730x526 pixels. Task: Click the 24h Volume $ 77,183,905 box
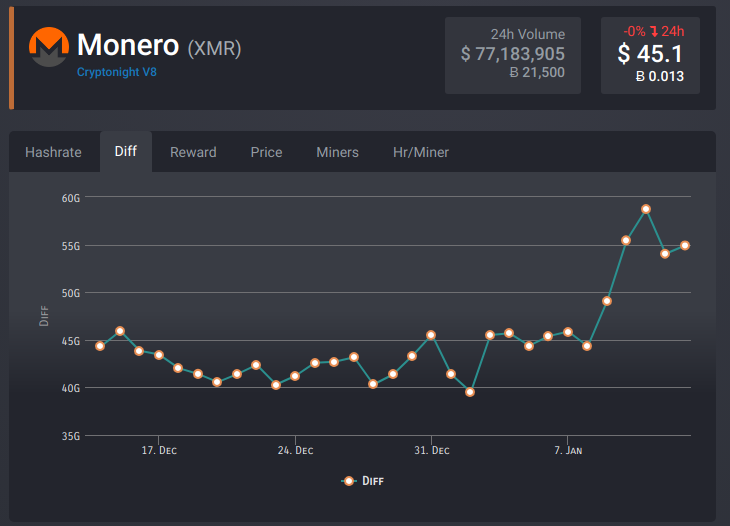513,55
